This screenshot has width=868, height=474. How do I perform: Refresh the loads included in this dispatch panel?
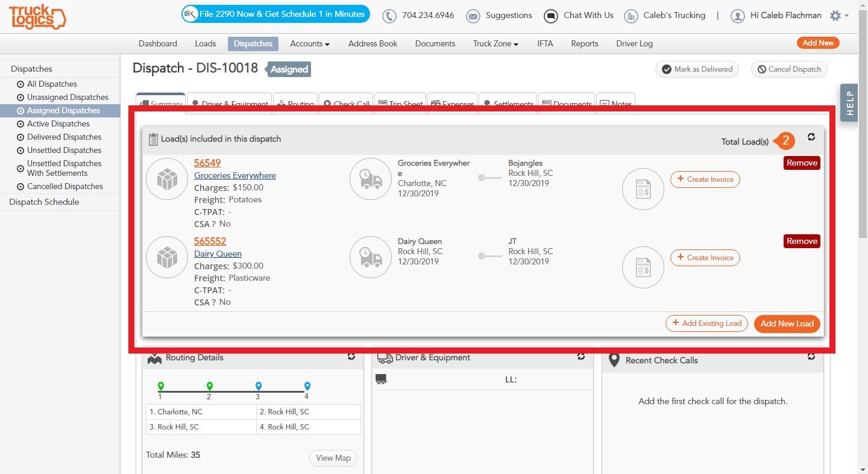[x=811, y=137]
